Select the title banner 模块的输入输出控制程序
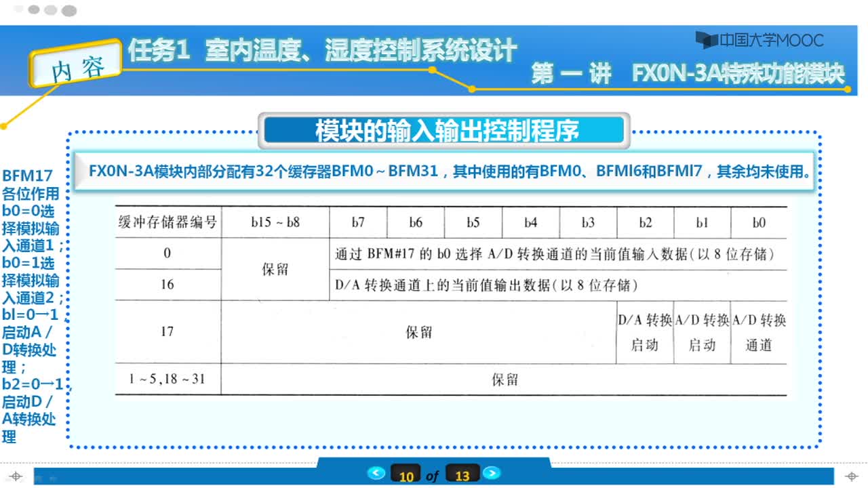Viewport: 868px width, 488px height. click(x=445, y=131)
